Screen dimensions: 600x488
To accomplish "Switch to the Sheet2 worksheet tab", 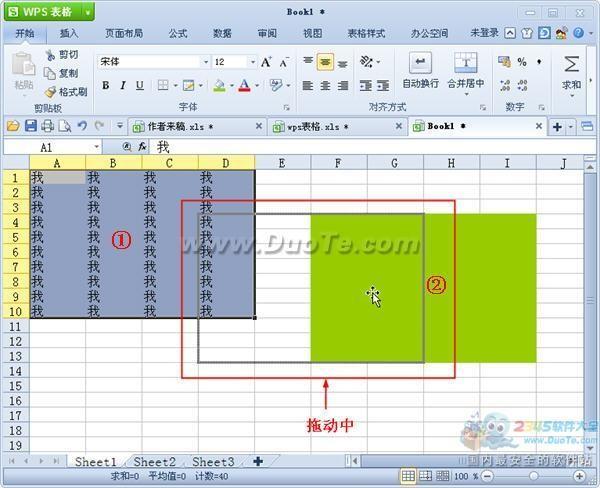I will pos(155,462).
